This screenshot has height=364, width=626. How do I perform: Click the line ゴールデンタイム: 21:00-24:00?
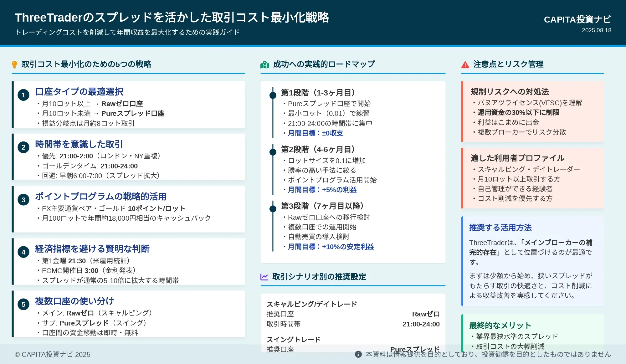(87, 166)
